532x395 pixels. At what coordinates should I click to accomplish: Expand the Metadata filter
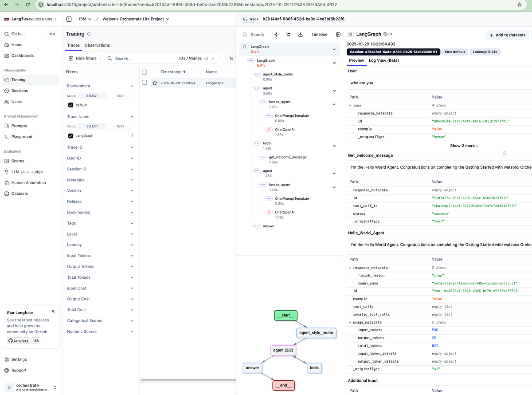[101, 180]
